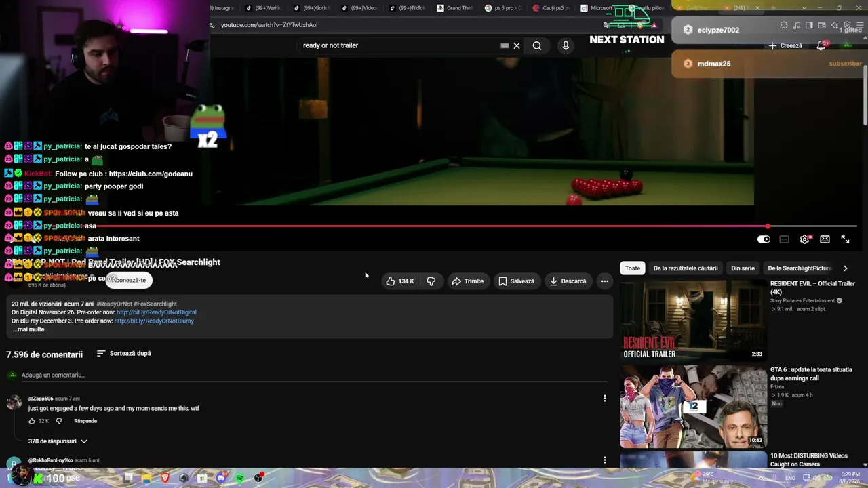Open options menu for @RekhaRani-ny9ko comment
The image size is (868, 488).
pos(605,460)
